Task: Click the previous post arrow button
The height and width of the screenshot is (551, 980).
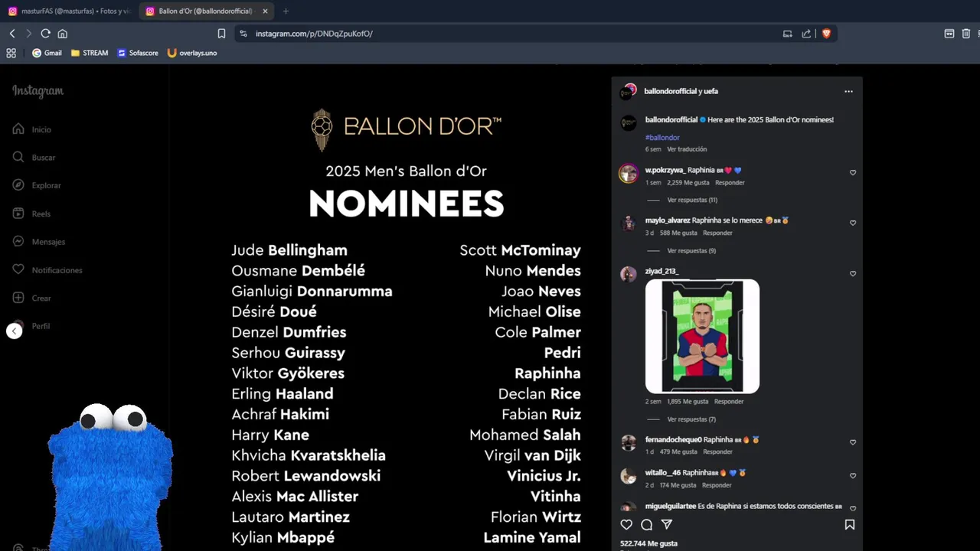Action: tap(15, 331)
